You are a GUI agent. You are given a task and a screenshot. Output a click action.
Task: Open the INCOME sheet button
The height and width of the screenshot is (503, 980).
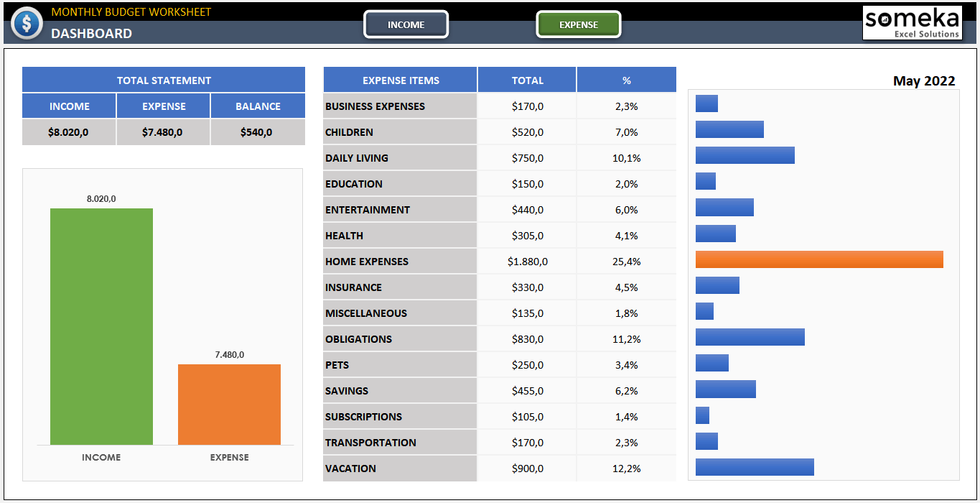[x=406, y=24]
